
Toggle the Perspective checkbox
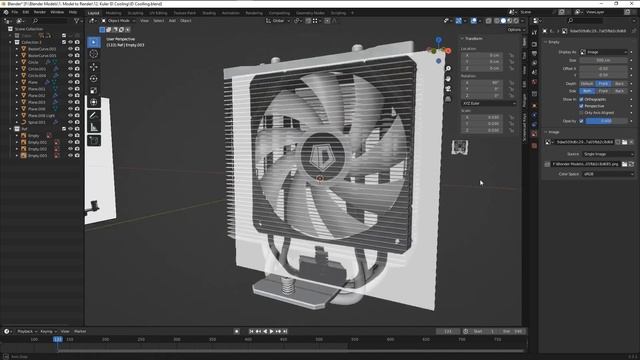click(581, 106)
